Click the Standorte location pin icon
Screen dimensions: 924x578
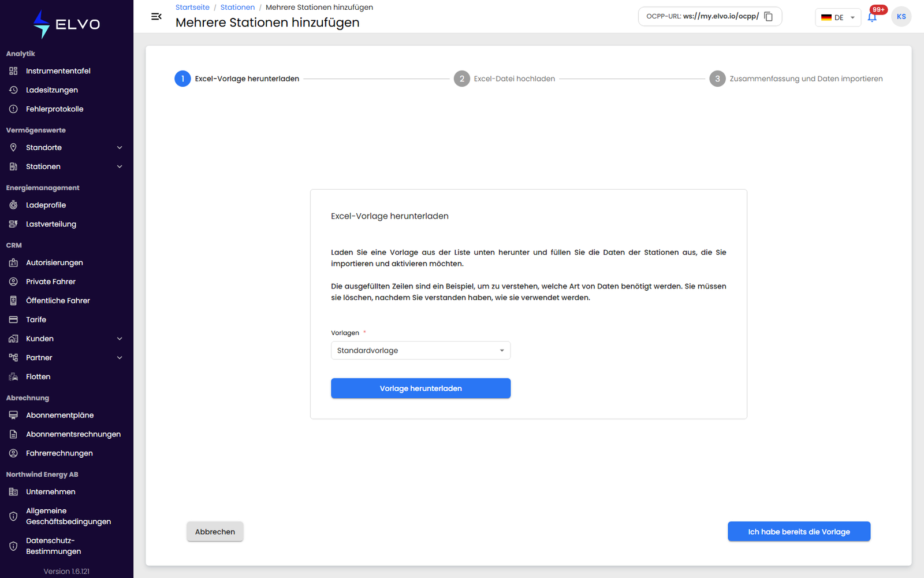pyautogui.click(x=13, y=147)
